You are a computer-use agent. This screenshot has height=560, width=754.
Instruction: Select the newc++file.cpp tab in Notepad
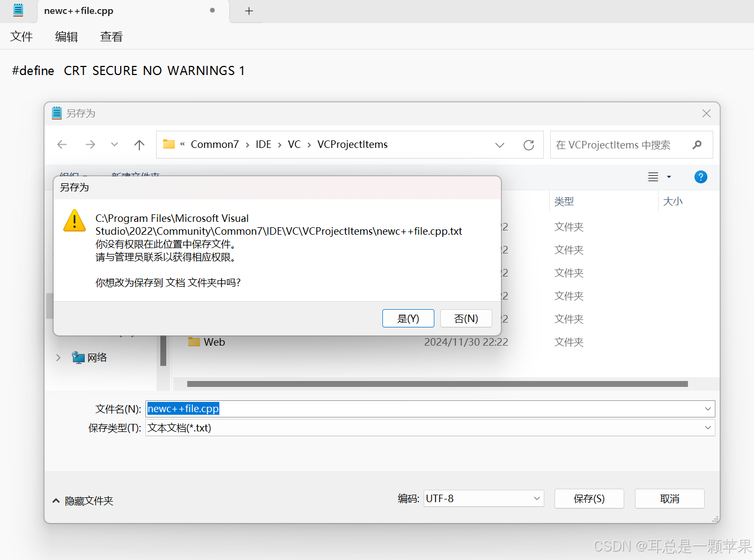[x=133, y=11]
